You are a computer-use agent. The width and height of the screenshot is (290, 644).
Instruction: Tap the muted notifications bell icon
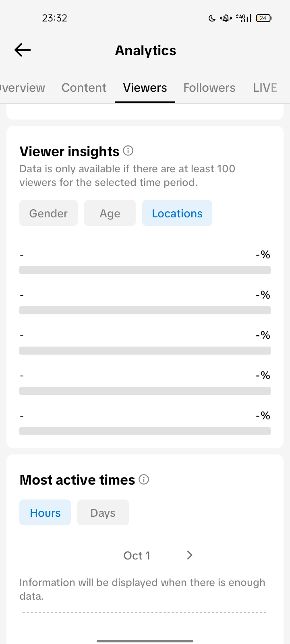(x=226, y=18)
